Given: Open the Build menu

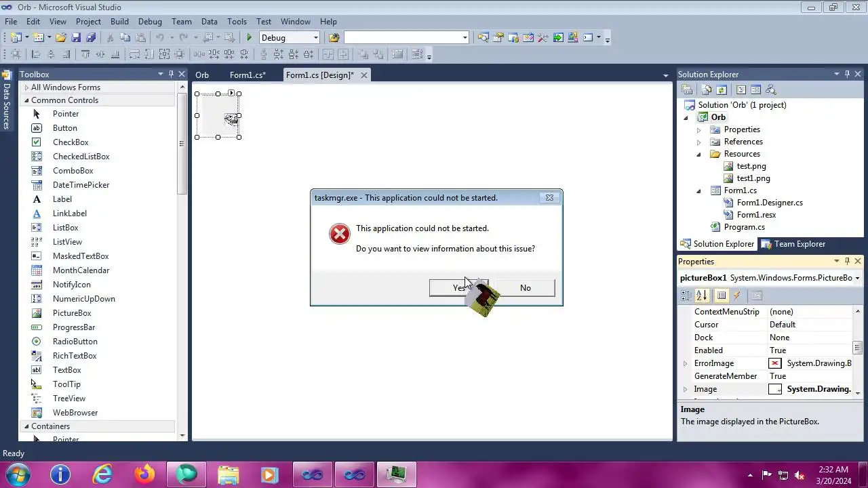Looking at the screenshot, I should click(x=119, y=22).
